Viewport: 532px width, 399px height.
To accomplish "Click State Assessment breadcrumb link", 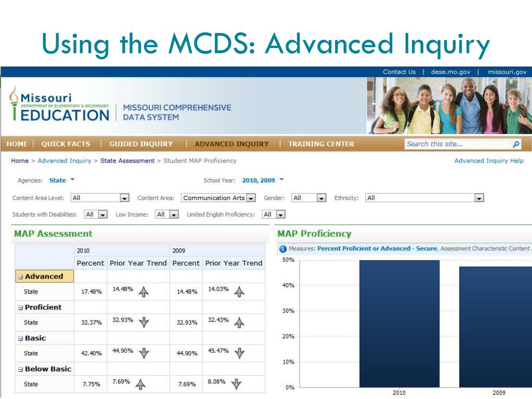I will pyautogui.click(x=127, y=161).
